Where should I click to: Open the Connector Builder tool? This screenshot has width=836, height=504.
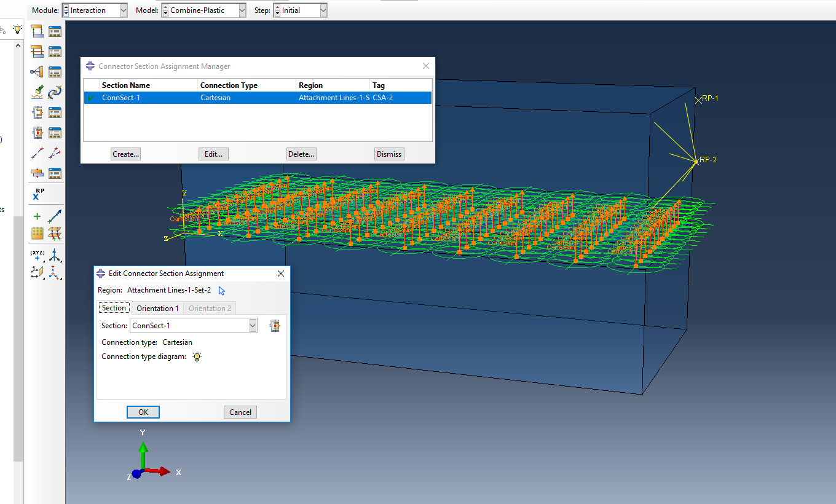point(55,92)
